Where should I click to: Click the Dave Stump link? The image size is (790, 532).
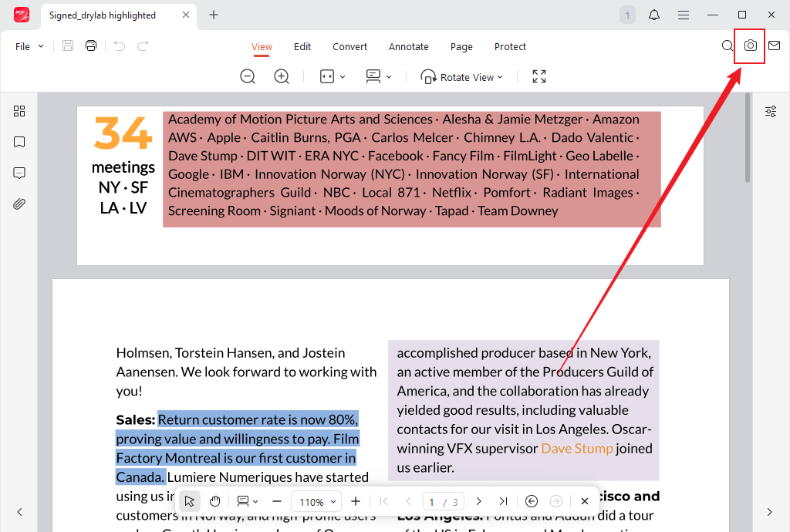[x=576, y=448]
